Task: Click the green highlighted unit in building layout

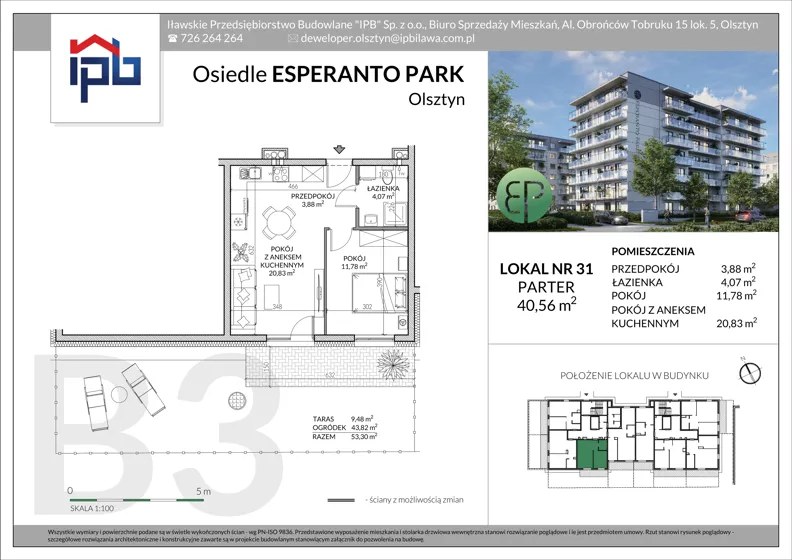Action: click(x=591, y=453)
